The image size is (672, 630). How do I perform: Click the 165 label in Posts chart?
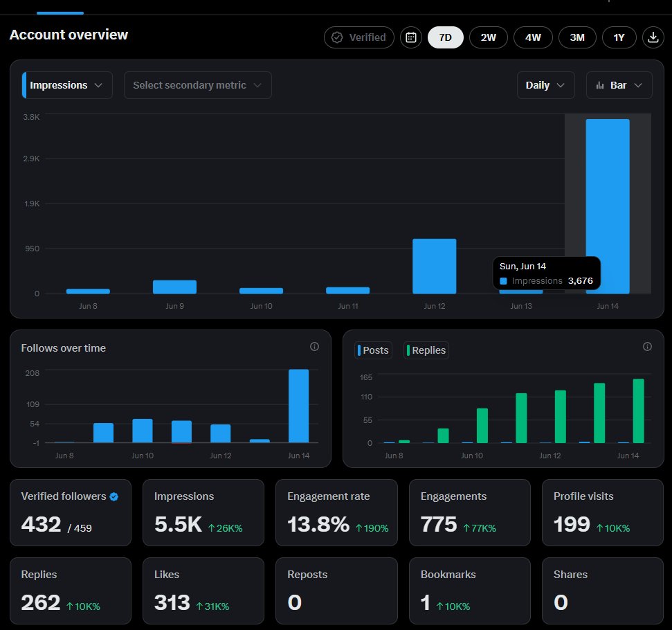pos(366,377)
